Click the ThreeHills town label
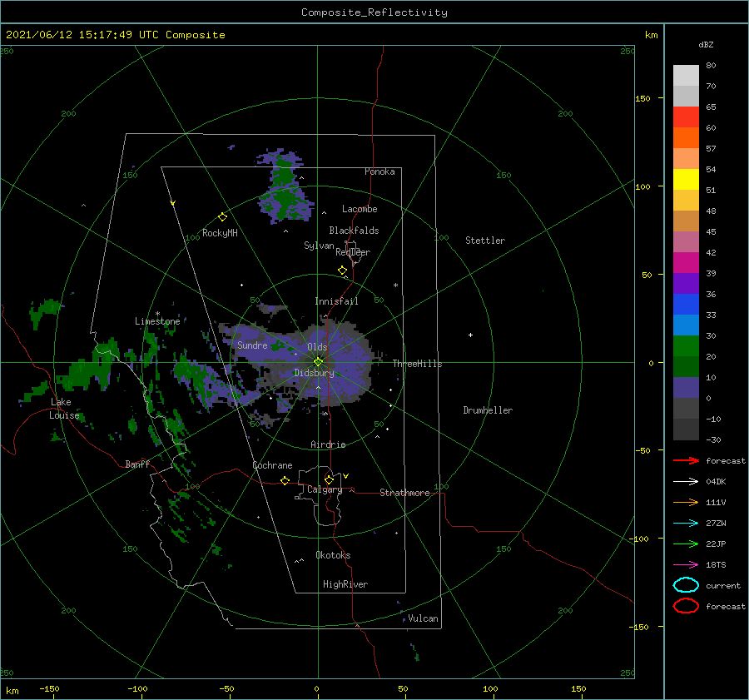Image resolution: width=749 pixels, height=700 pixels. point(418,364)
